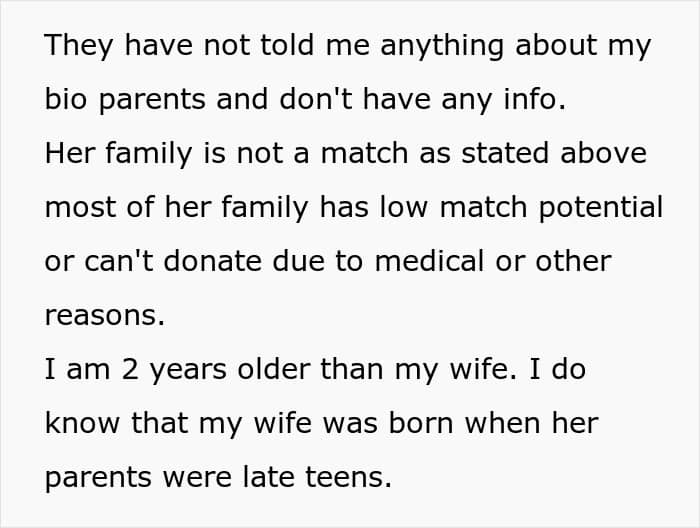The width and height of the screenshot is (700, 528).
Task: Click the word "anything" in first line
Action: [442, 46]
